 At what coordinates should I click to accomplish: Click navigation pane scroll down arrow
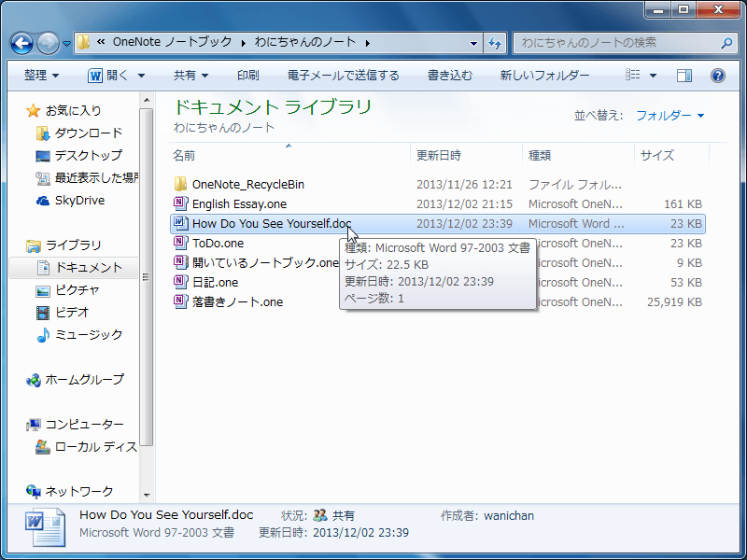(147, 496)
